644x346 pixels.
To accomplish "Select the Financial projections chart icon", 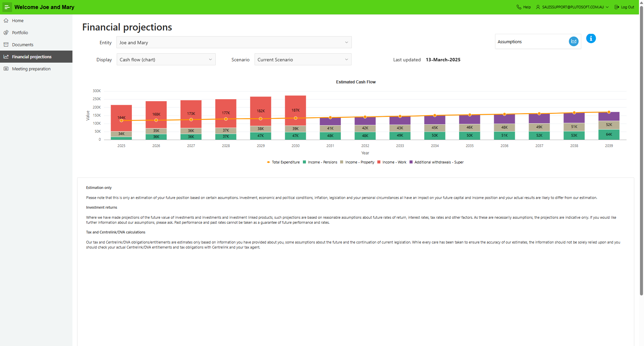I will (6, 57).
